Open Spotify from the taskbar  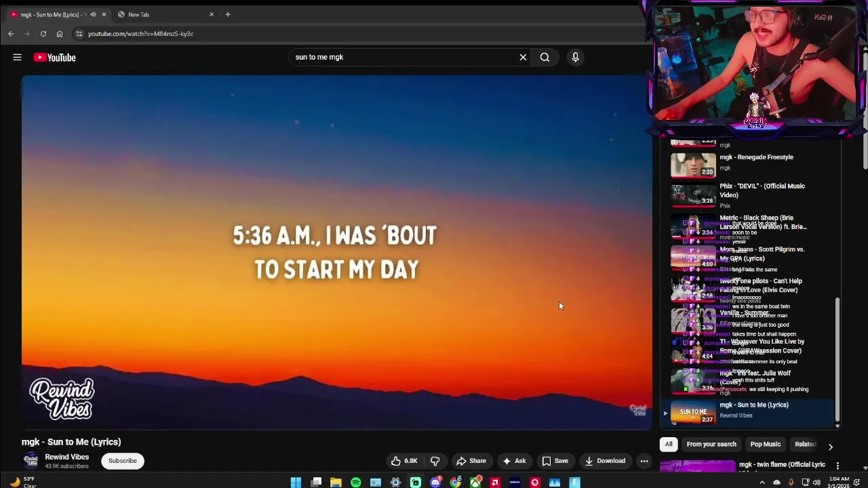point(355,483)
